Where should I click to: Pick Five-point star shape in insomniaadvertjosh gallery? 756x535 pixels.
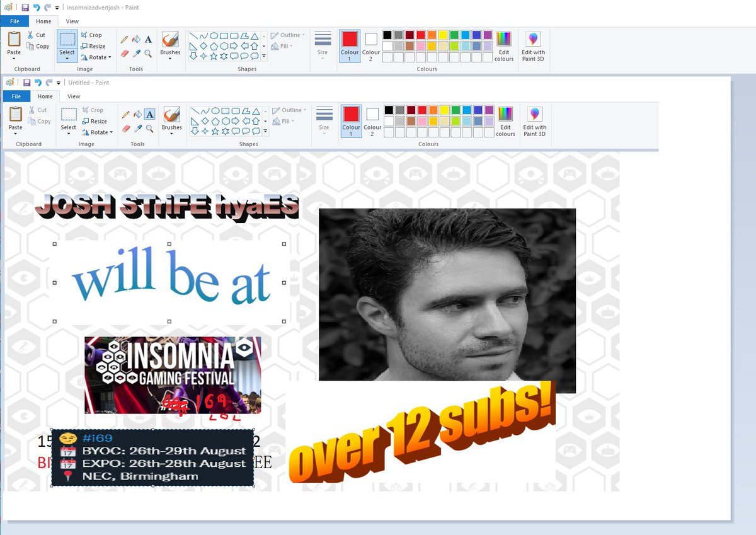point(214,56)
